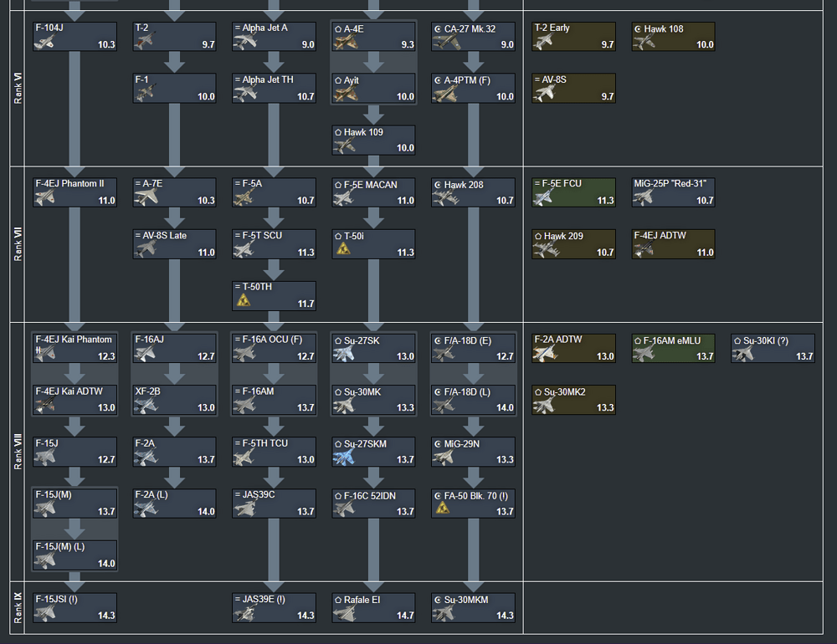
Task: Select the MiG-25P "Red-31" premium card
Action: 673,192
